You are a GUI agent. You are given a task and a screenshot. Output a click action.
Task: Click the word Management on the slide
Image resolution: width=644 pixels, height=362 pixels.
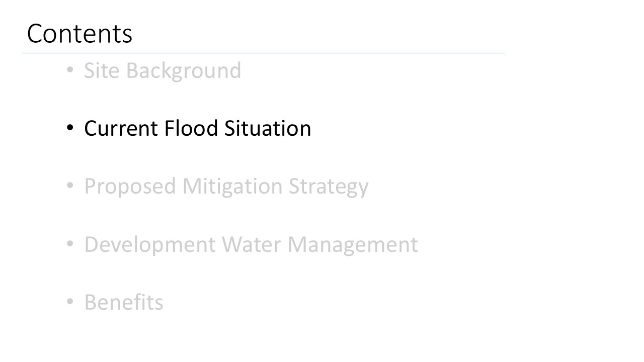point(352,245)
